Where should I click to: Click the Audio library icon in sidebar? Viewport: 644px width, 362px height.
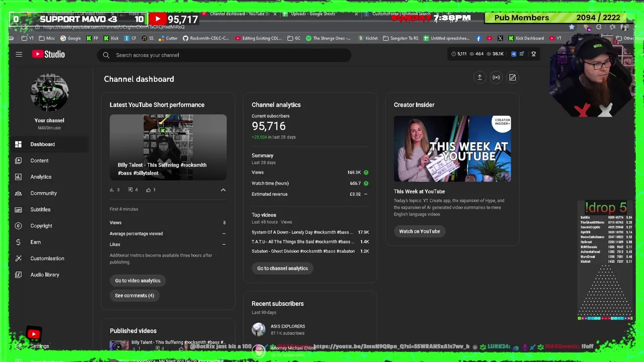18,275
